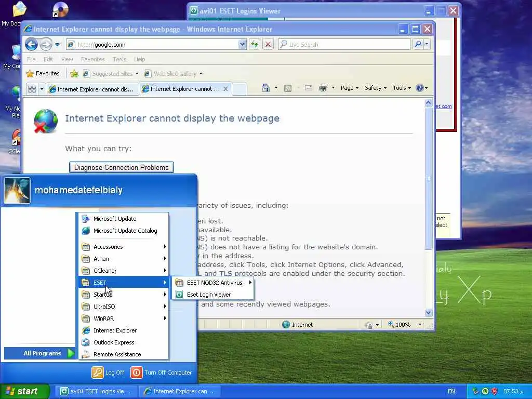Click the RSS Feeds toolbar icon
Image resolution: width=532 pixels, height=399 pixels.
pyautogui.click(x=288, y=88)
